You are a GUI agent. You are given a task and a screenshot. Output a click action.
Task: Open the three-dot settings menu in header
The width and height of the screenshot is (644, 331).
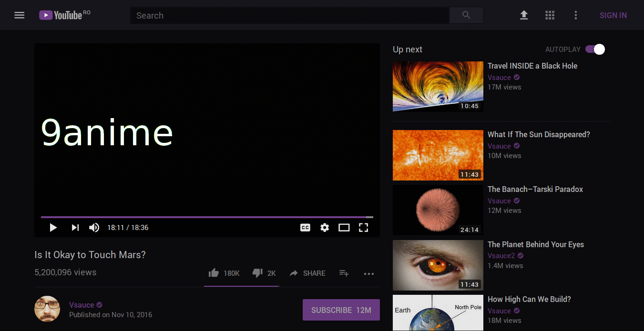(x=575, y=15)
